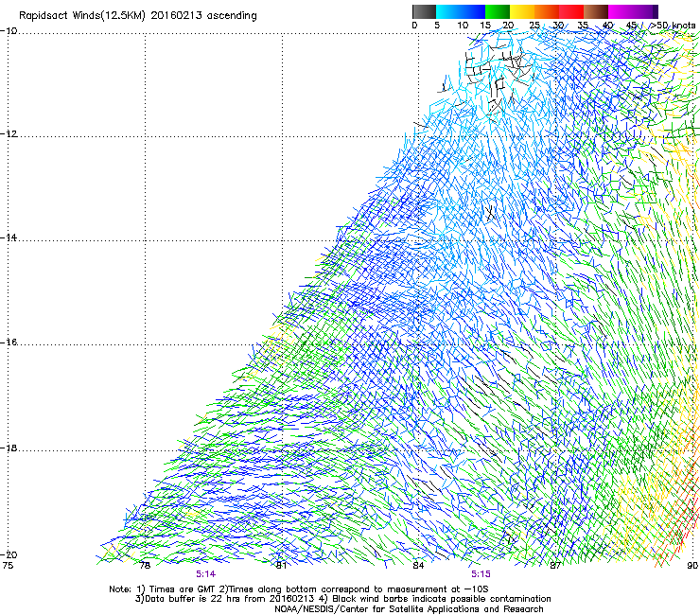Viewport: 700px width, 615px height.
Task: Click the purple '5:14' time label
Action: coord(206,574)
